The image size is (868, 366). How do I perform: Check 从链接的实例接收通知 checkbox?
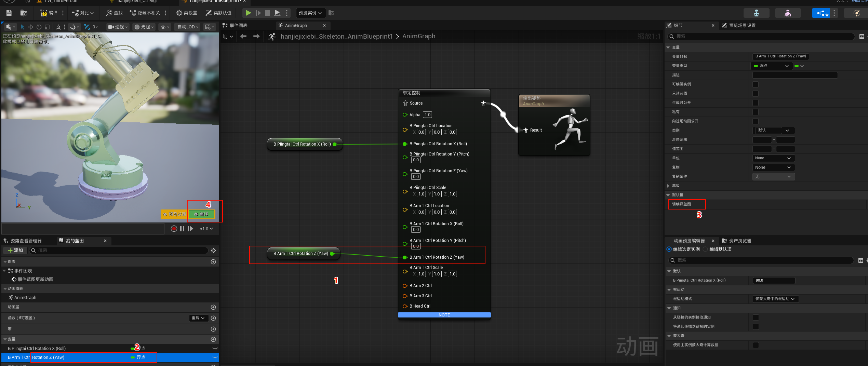point(756,317)
